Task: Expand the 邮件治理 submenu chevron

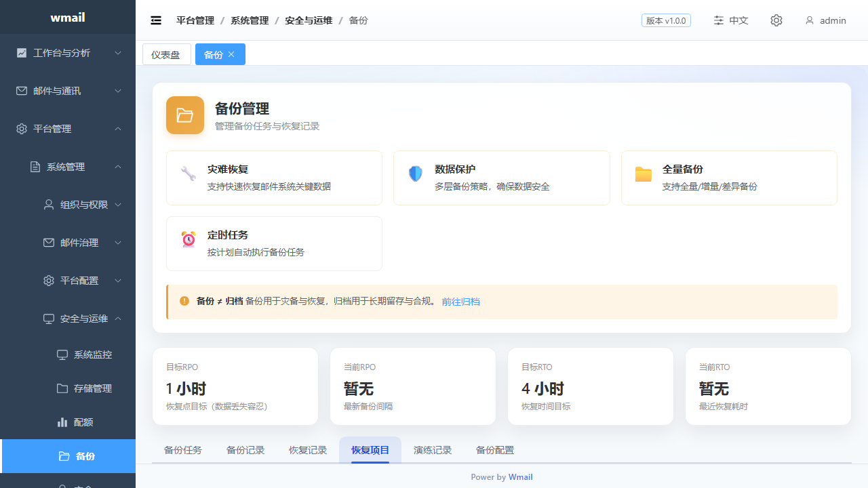Action: 118,243
